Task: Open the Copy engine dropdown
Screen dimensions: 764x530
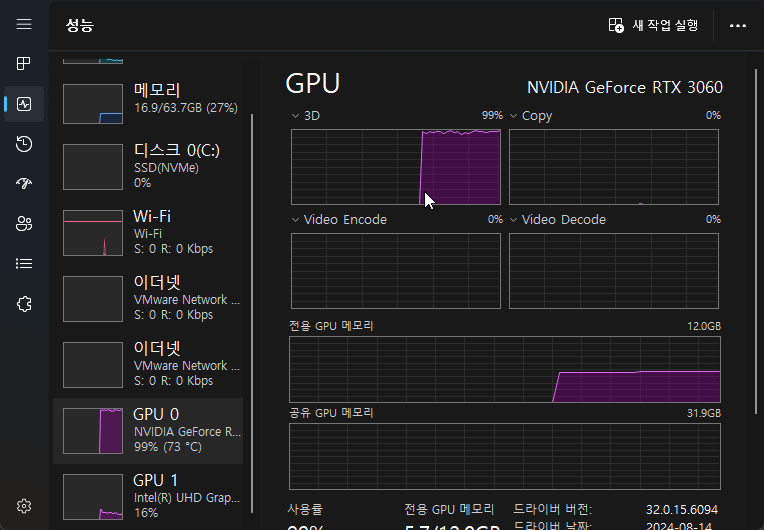Action: pyautogui.click(x=531, y=115)
